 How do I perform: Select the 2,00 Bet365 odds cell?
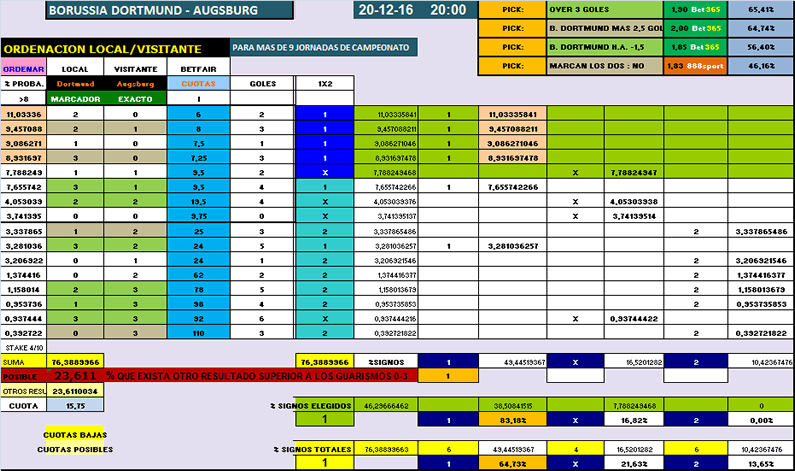point(696,28)
